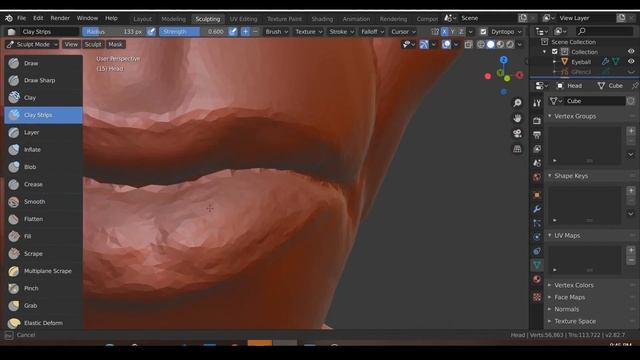The height and width of the screenshot is (360, 640).
Task: Open the Render menu
Action: [60, 18]
